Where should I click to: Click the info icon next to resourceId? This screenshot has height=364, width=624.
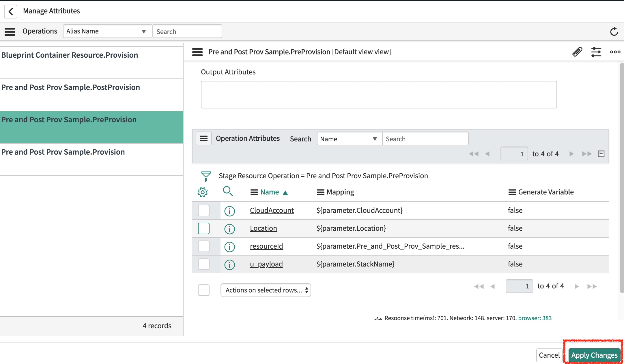point(229,247)
